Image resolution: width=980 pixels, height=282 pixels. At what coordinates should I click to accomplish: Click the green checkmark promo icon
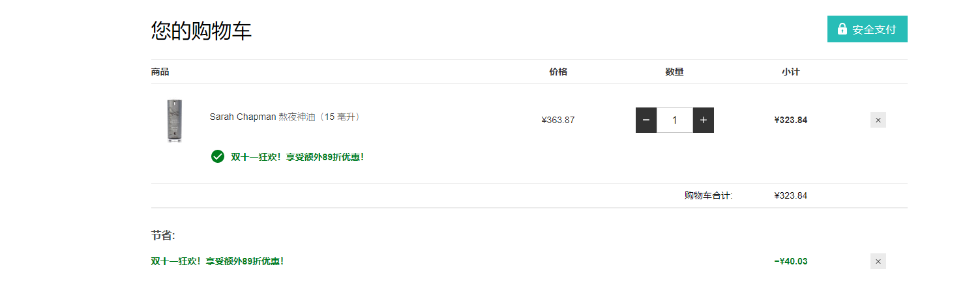click(218, 156)
